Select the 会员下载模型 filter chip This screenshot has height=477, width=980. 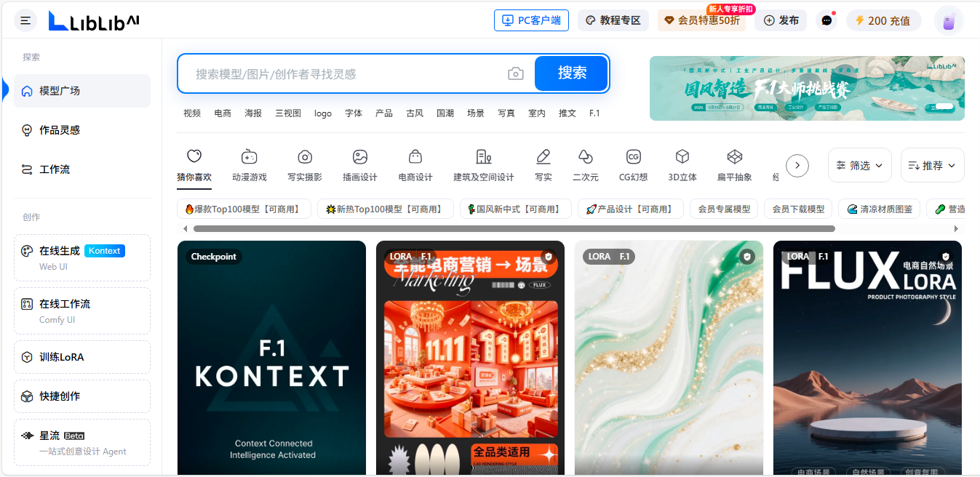[798, 209]
